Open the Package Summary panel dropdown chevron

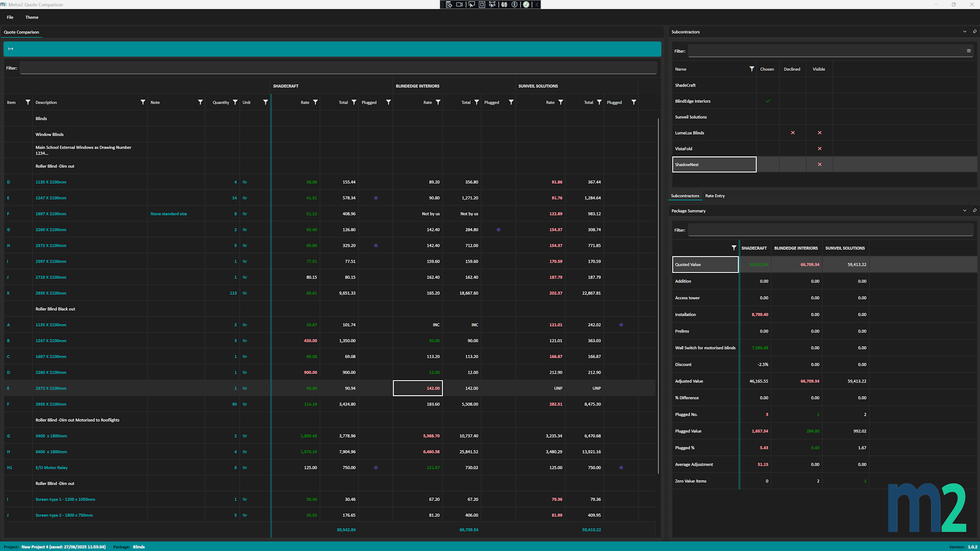click(964, 211)
